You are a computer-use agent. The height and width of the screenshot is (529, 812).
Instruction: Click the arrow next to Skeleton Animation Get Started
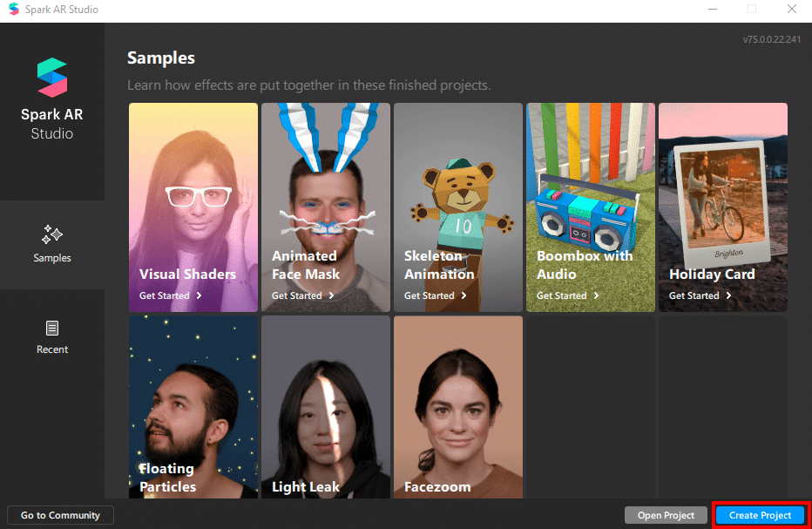click(x=464, y=295)
